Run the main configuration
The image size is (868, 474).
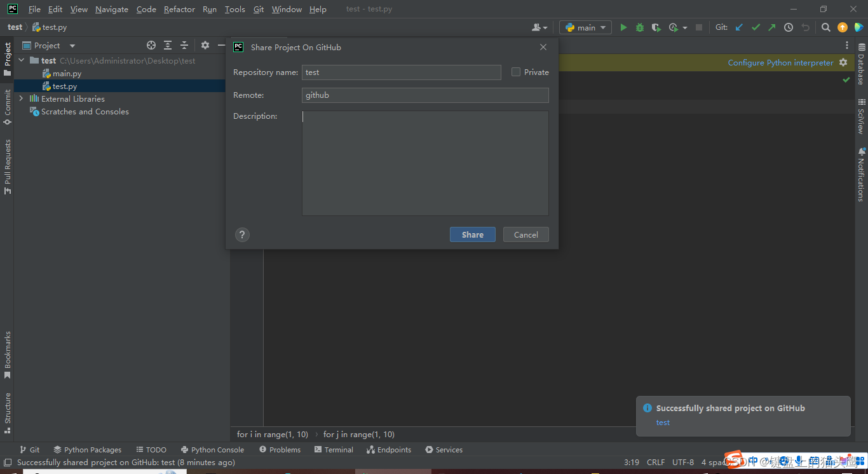(623, 27)
